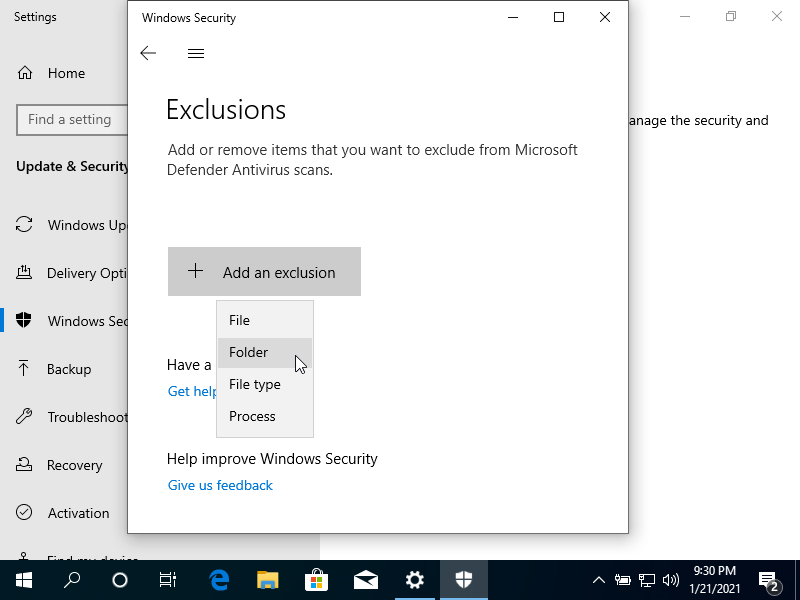
Task: Click the power/battery tray icon
Action: (622, 580)
